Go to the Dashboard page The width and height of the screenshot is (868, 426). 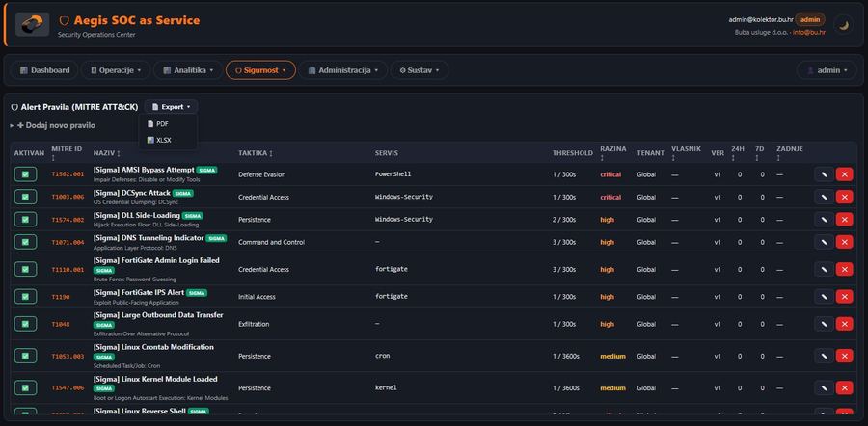(43, 70)
